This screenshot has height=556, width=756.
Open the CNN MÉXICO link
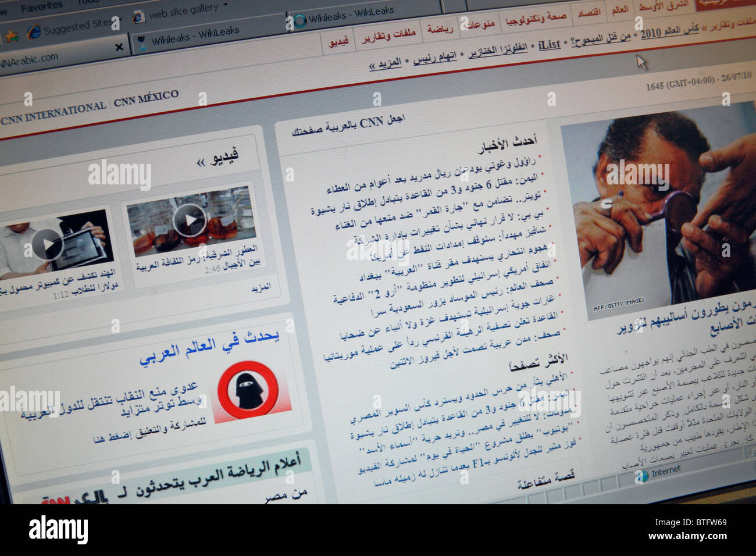[146, 98]
